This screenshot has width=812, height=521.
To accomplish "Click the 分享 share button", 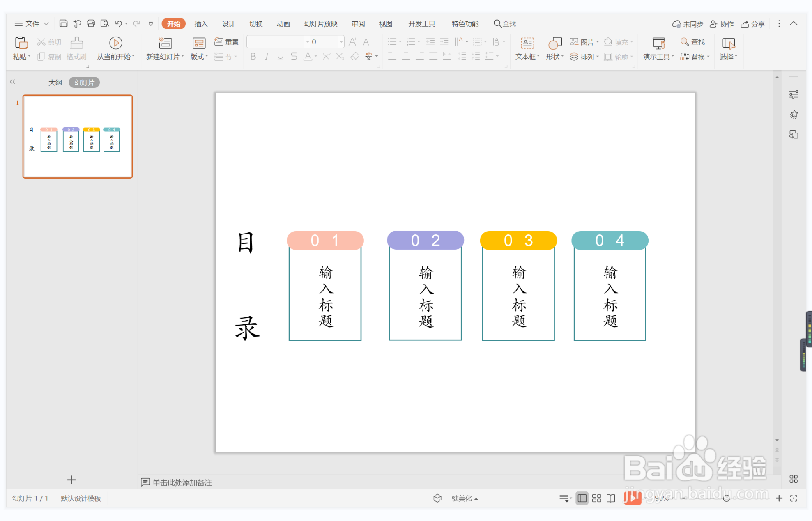I will (x=752, y=24).
